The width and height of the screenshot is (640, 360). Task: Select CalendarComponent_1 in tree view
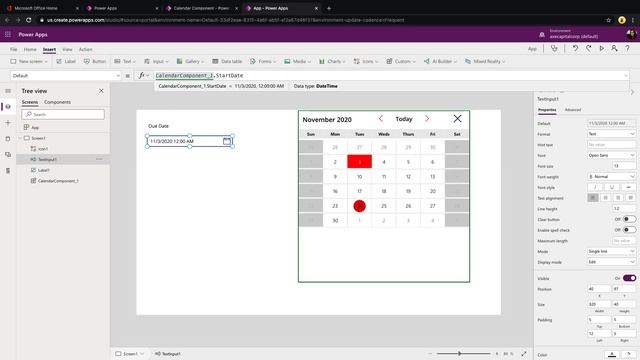click(58, 181)
